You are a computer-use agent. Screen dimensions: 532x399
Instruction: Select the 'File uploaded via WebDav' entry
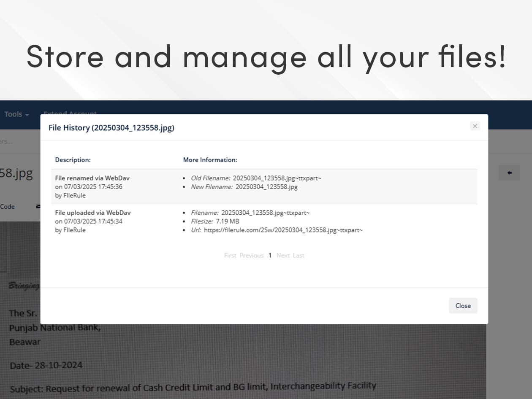[x=92, y=213]
